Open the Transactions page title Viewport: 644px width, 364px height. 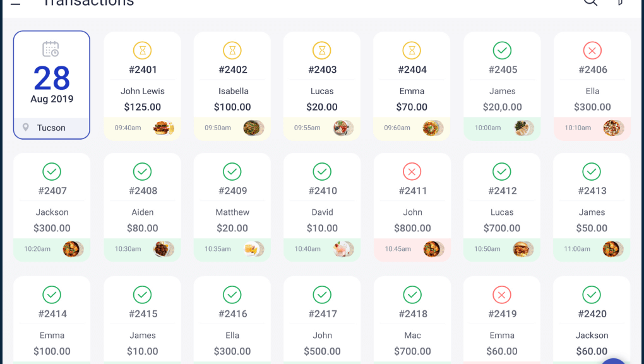coord(88,3)
